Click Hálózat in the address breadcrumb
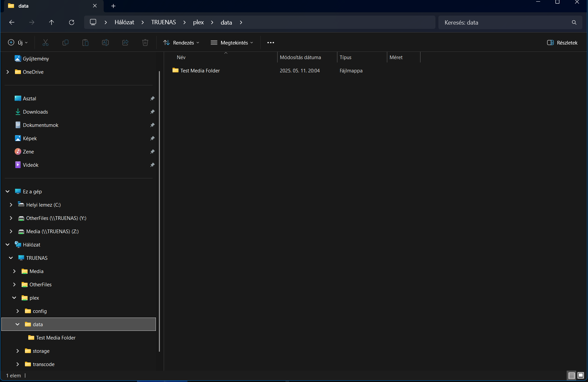Image resolution: width=588 pixels, height=382 pixels. coord(124,22)
